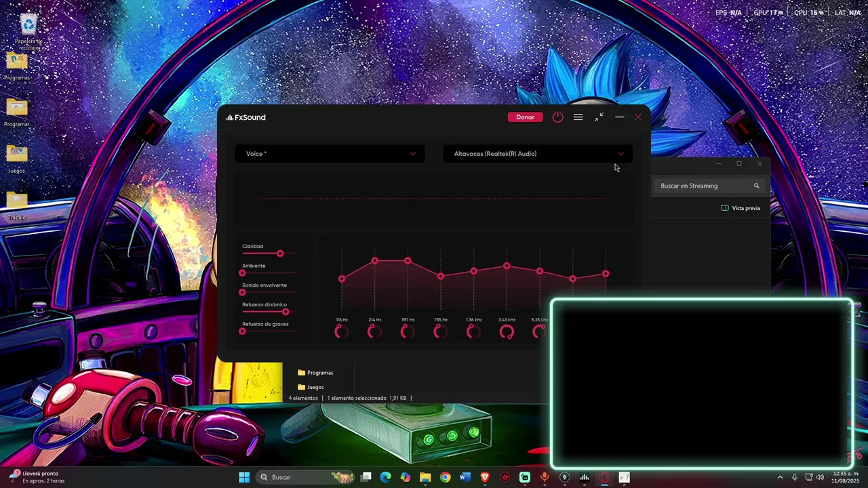Click the system tray microphone icon
This screenshot has width=868, height=488.
795,477
